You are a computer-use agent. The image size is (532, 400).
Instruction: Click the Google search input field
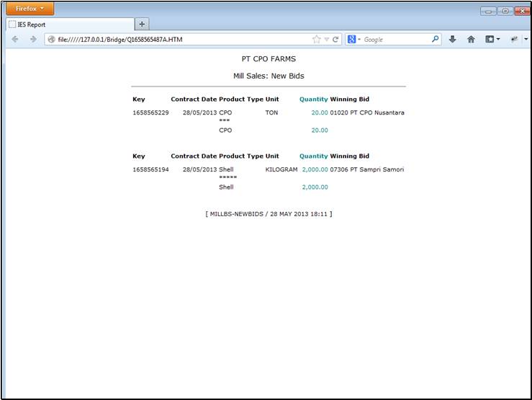(396, 40)
